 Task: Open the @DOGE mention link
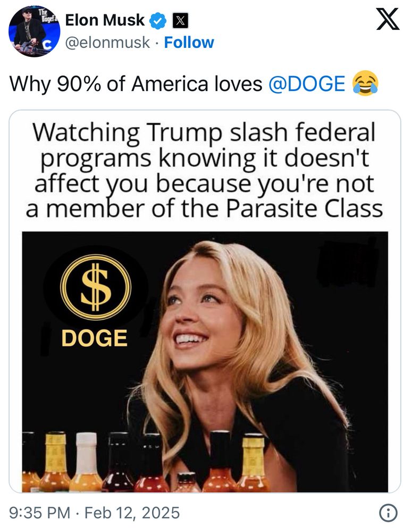pyautogui.click(x=307, y=84)
